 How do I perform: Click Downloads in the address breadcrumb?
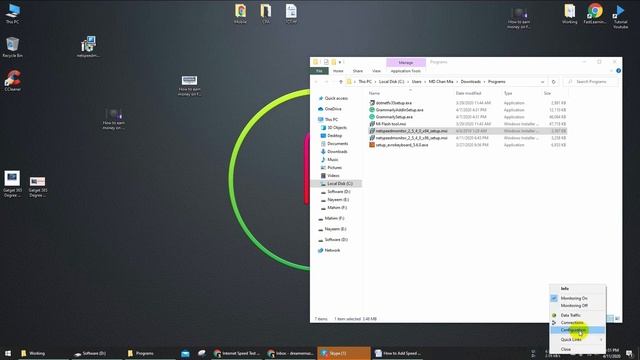[x=471, y=82]
